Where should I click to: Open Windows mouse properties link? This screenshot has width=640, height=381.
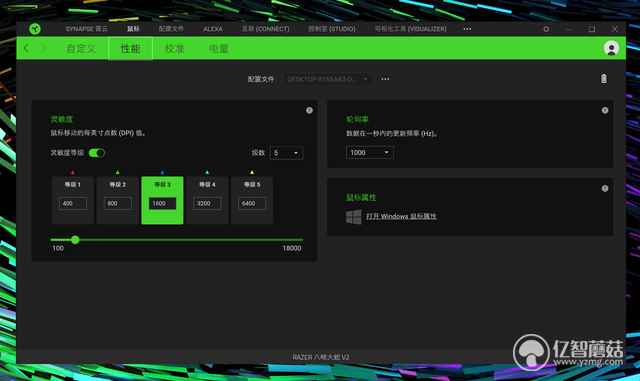(x=401, y=216)
